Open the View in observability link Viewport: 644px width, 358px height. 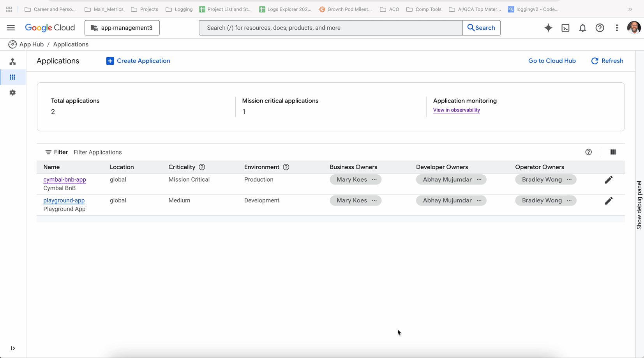point(456,110)
